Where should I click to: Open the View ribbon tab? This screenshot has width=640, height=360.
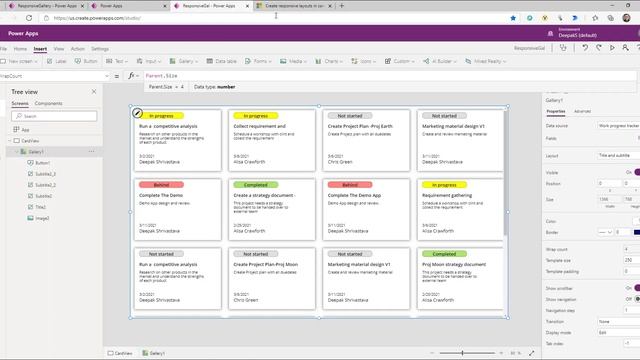[x=59, y=49]
